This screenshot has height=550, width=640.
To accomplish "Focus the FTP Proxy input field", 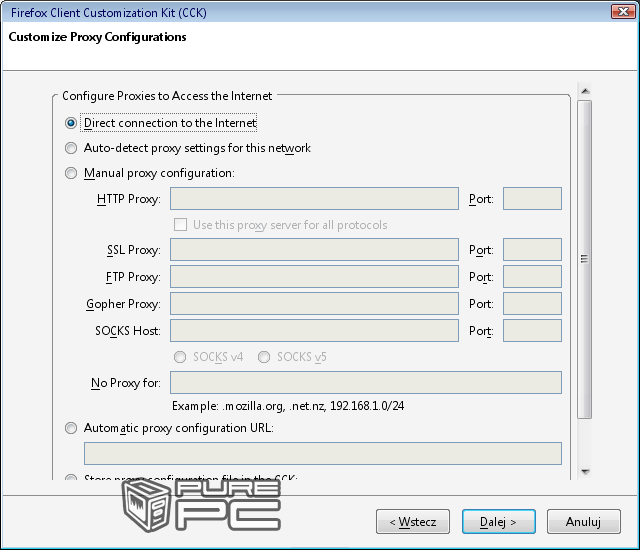I will 314,277.
